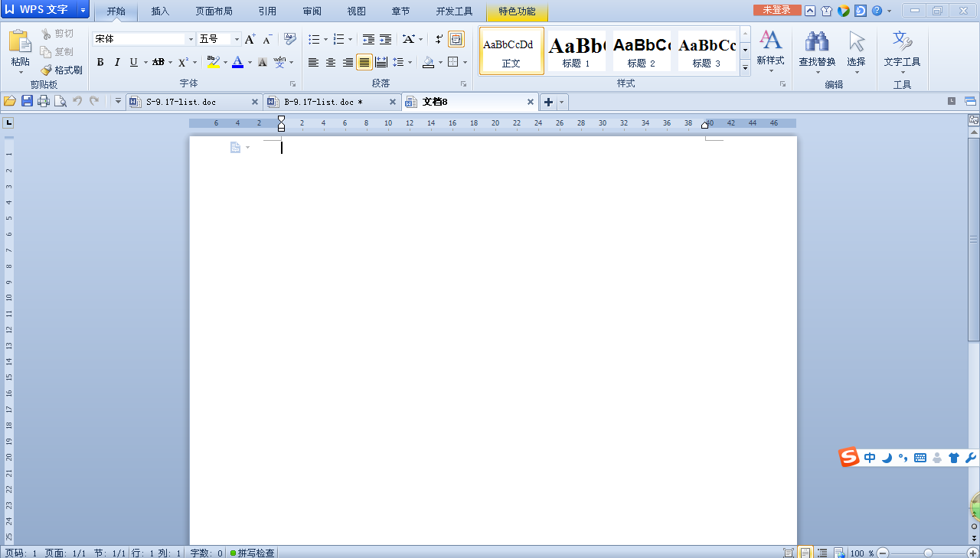Image resolution: width=980 pixels, height=558 pixels.
Task: Open the skin shirt icon in the title bar
Action: point(826,11)
